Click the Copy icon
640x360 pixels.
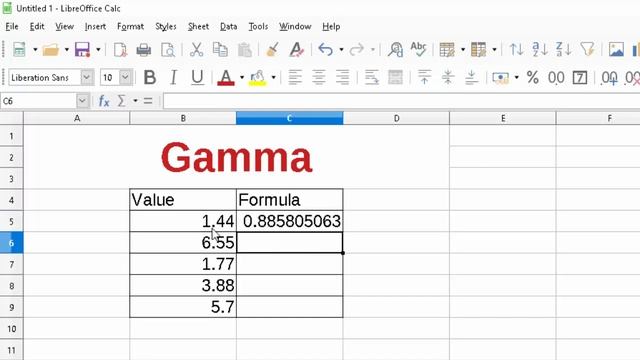coord(220,50)
